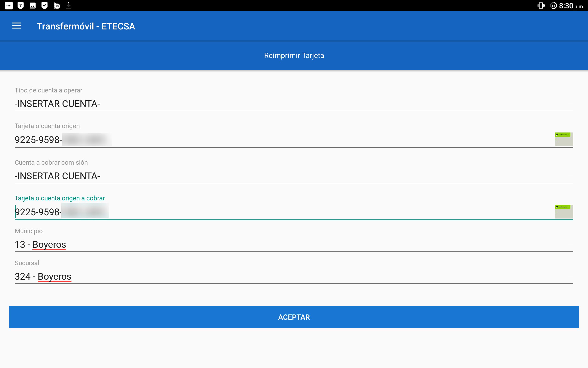
Task: Open the hamburger navigation menu
Action: 17,26
